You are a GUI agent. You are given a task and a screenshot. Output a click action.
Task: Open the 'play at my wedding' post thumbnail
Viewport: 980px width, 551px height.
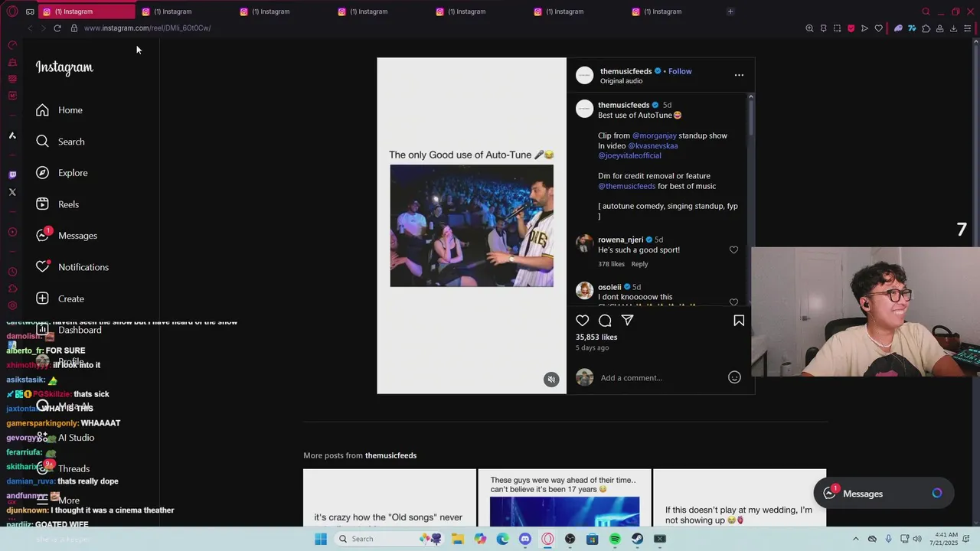740,497
